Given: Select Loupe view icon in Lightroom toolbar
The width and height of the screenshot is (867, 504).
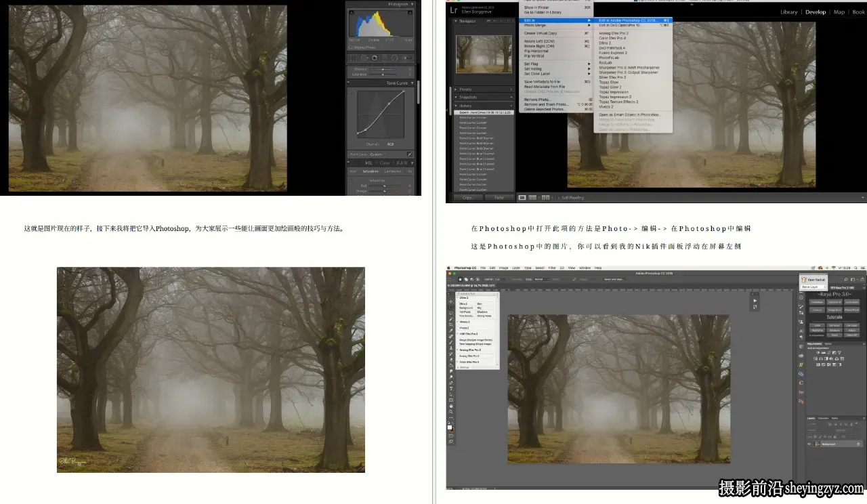Looking at the screenshot, I should pyautogui.click(x=522, y=197).
